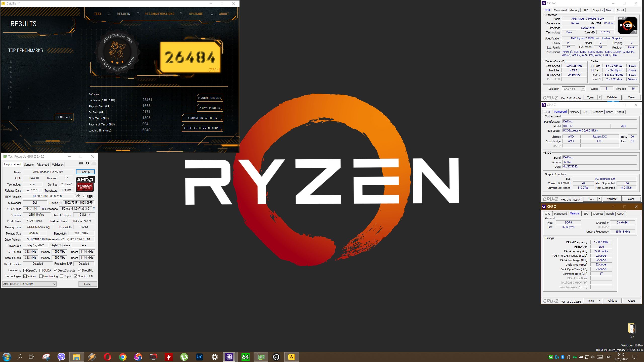Open Opera browser from the taskbar
The image size is (644, 362).
107,357
